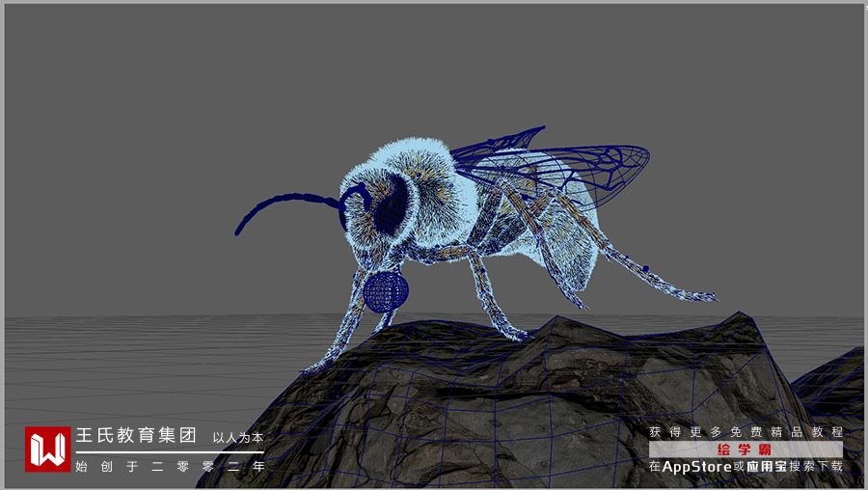The image size is (868, 490).
Task: Select the bee's dark compound eye
Action: (x=392, y=204)
